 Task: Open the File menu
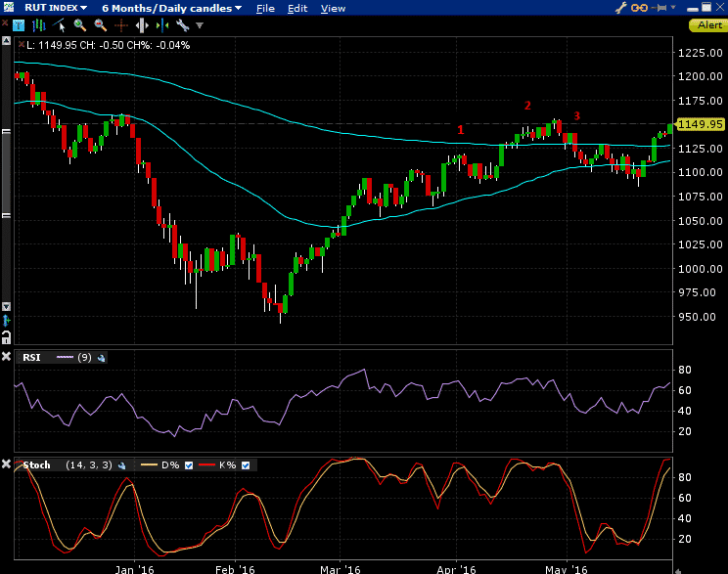(265, 9)
